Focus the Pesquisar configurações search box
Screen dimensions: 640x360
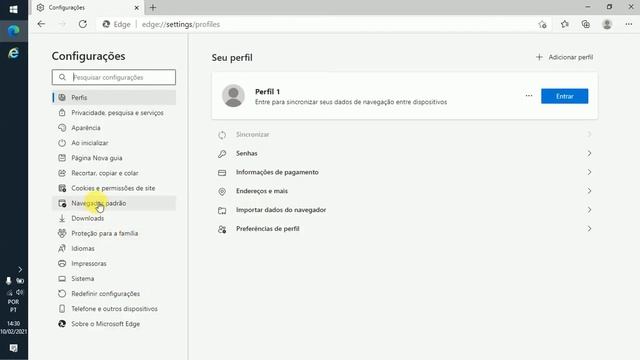point(114,77)
